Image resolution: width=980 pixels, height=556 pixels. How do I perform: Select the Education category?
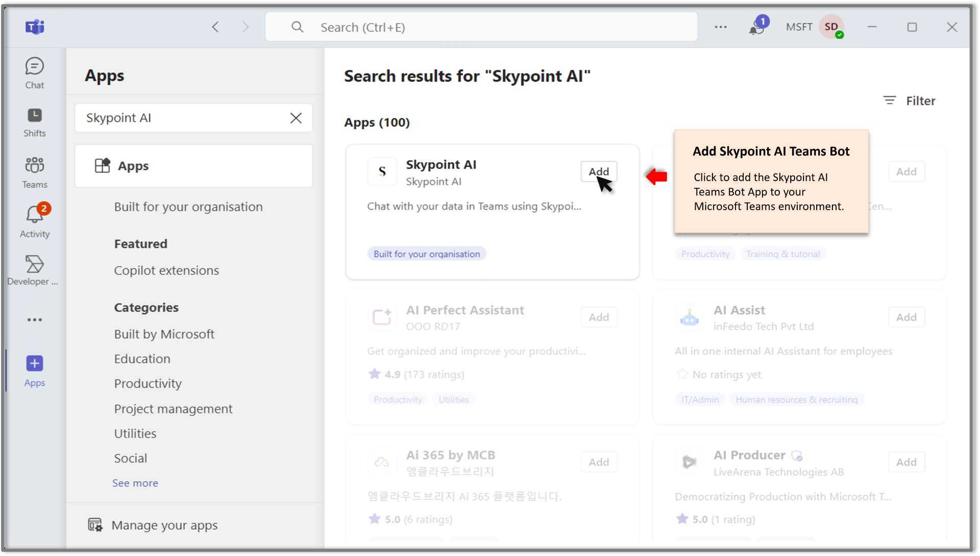point(142,359)
